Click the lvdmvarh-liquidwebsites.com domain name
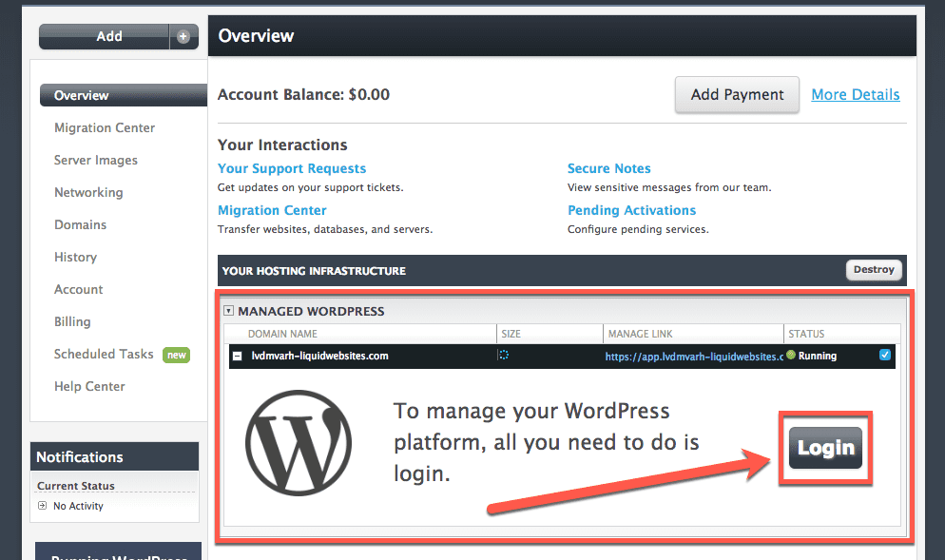Screen dimensions: 945x560 (x=320, y=356)
